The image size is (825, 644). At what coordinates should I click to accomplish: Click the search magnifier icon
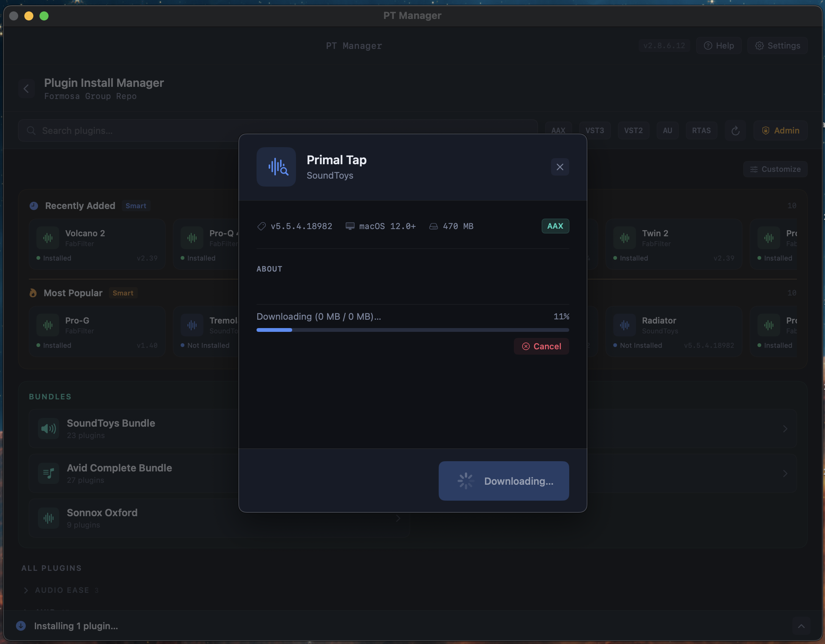tap(31, 130)
